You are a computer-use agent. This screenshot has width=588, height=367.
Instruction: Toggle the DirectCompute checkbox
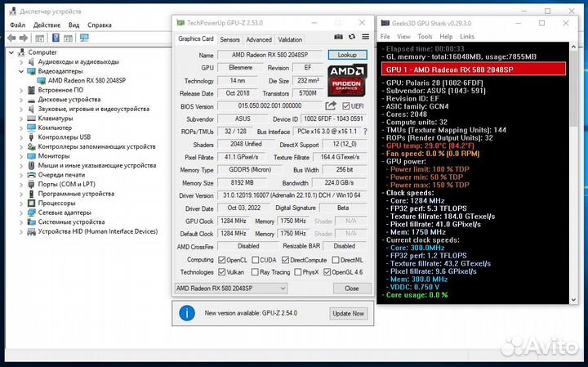click(x=285, y=260)
